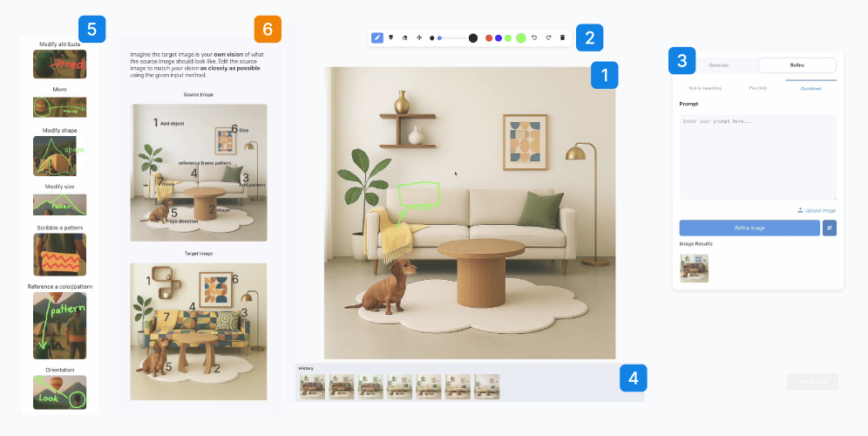Click the upload arrow icon beside Upload Image

801,210
